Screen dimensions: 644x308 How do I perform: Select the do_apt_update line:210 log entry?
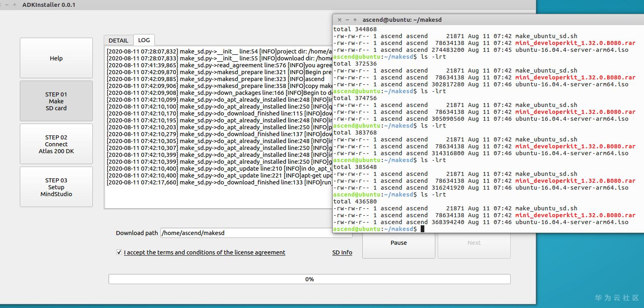[x=219, y=169]
